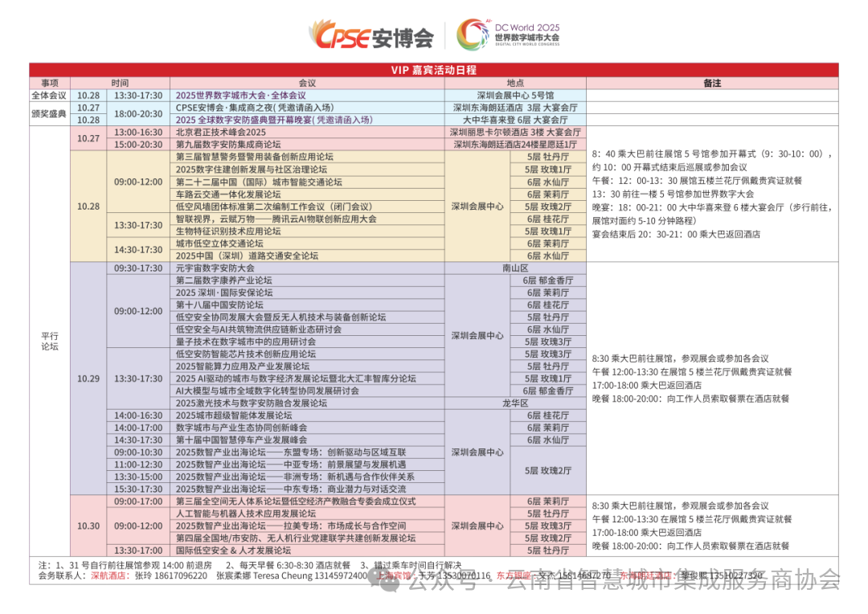This screenshot has width=868, height=614.
Task: Click the 龙华区 location cell
Action: coord(515,403)
